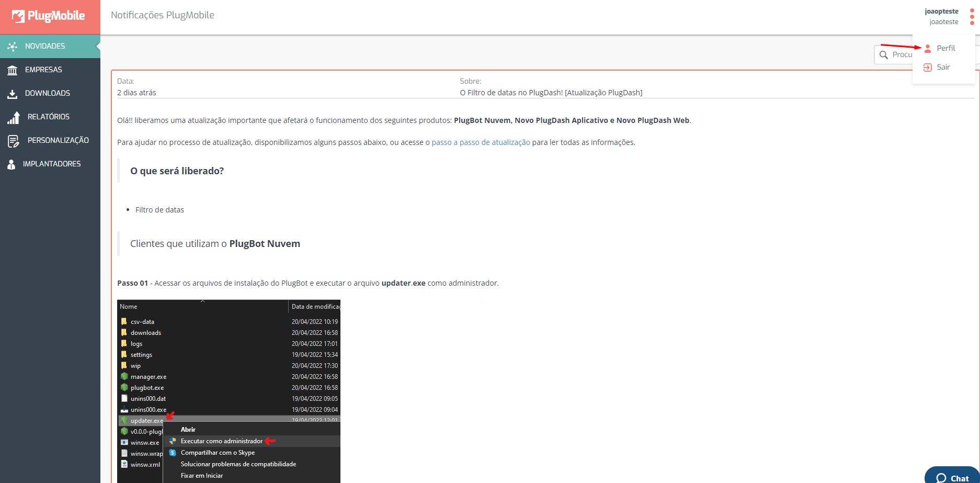The width and height of the screenshot is (980, 483).
Task: Click the joaopteste username label
Action: 941,11
